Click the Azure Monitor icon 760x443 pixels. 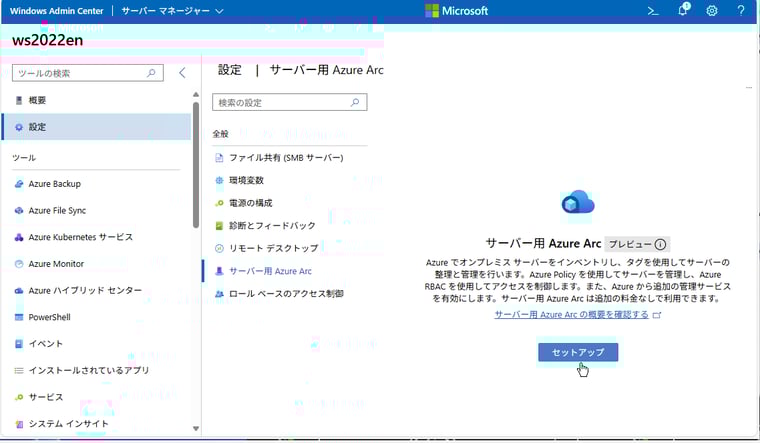tap(19, 264)
